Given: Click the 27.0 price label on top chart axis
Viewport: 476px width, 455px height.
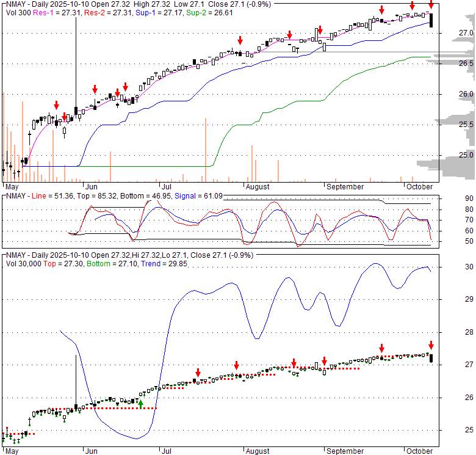Looking at the screenshot, I should [466, 32].
